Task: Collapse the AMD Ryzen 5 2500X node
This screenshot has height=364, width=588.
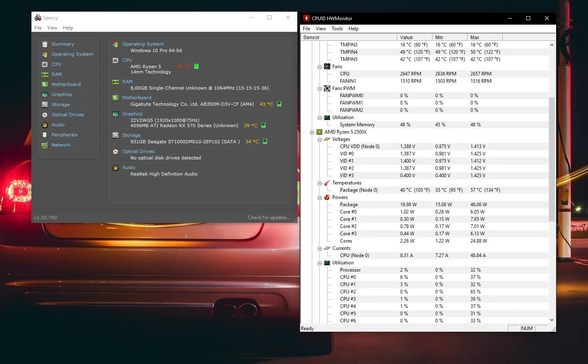Action: (312, 132)
